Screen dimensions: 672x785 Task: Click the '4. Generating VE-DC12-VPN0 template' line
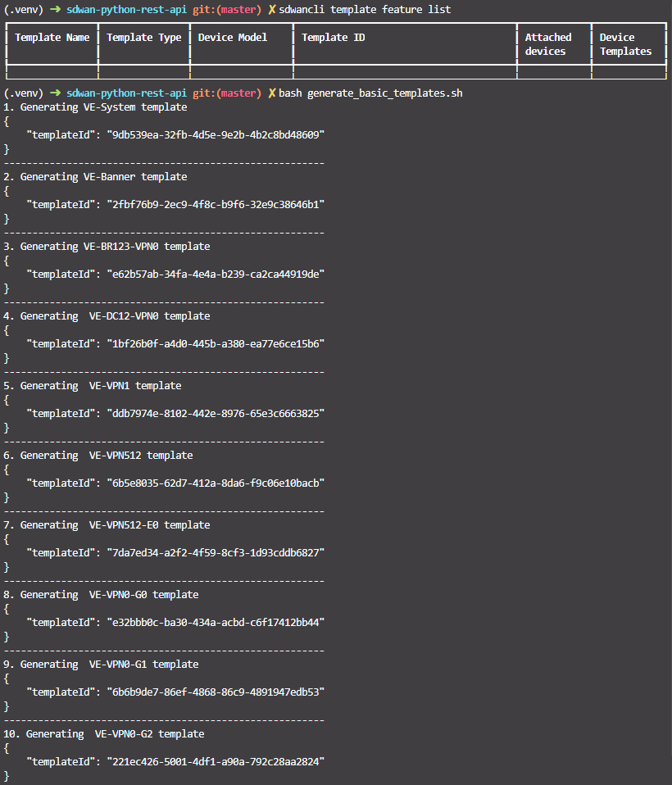pos(107,316)
